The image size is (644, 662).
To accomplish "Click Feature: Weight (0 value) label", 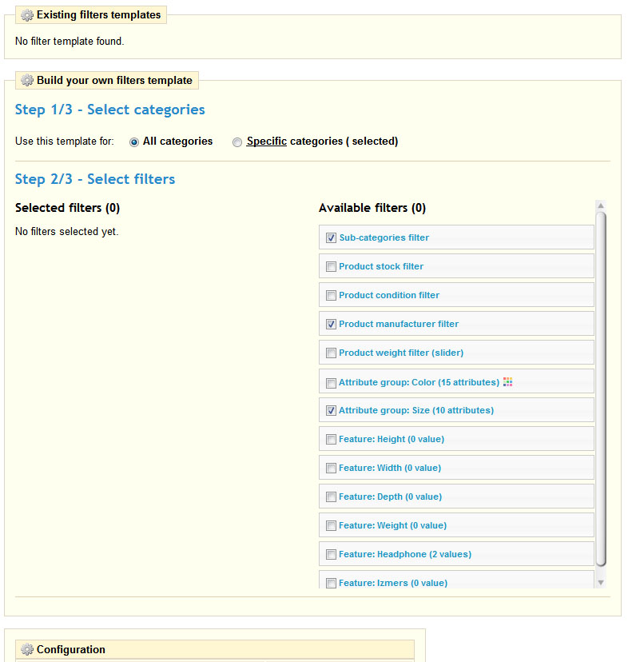I will point(393,525).
